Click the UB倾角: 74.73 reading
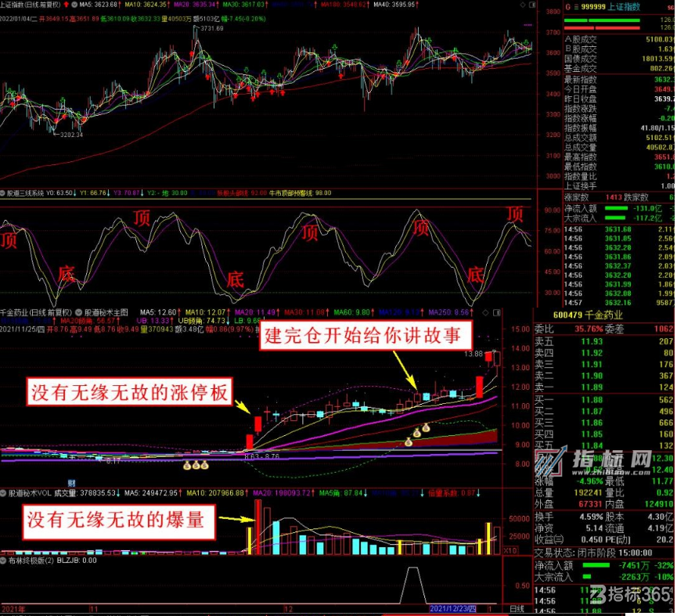 point(203,321)
